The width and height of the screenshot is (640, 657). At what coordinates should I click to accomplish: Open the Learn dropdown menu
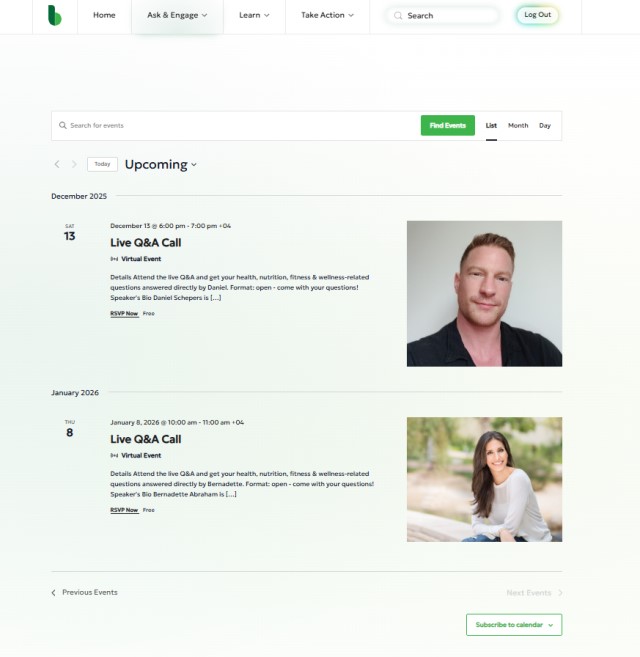254,16
